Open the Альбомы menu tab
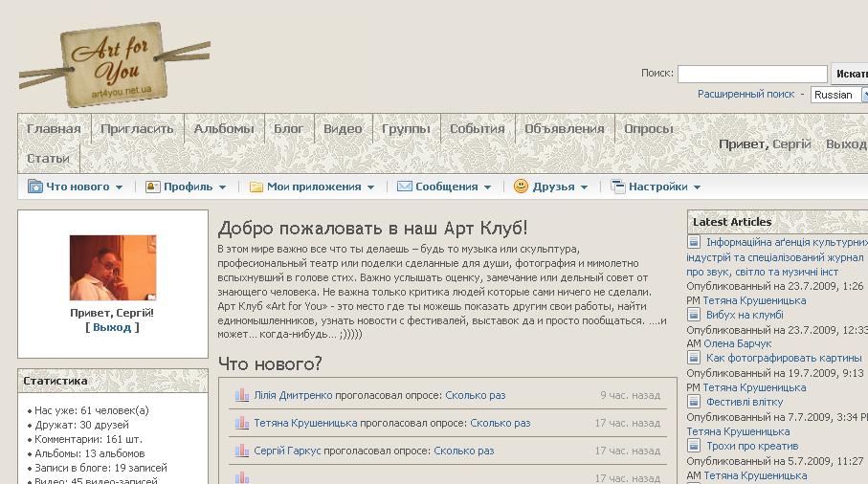868x484 pixels. 224,129
